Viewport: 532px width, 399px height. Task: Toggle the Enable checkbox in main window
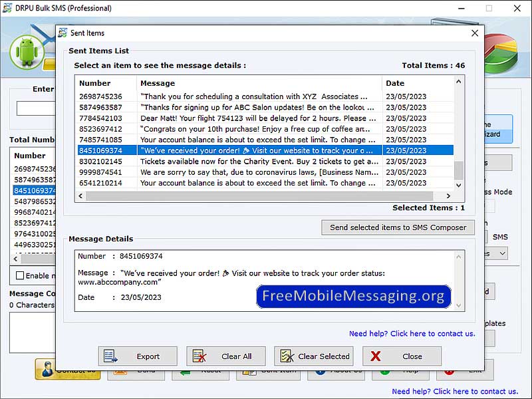pos(20,275)
